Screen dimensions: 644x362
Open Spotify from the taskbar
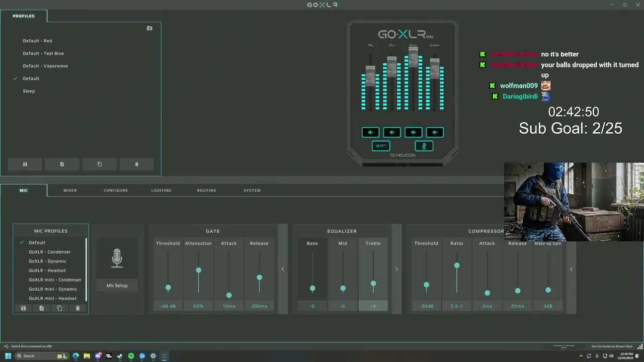131,356
